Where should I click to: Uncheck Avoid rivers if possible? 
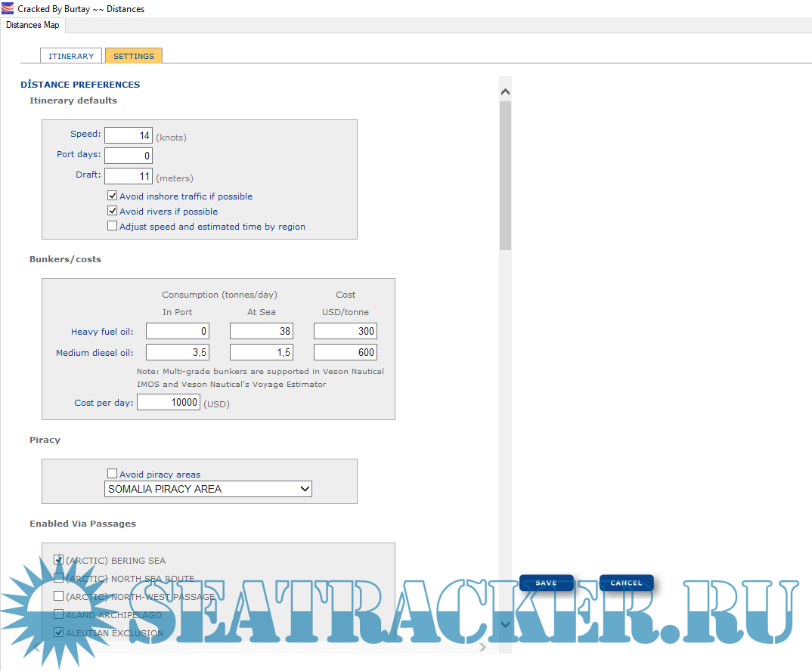tap(113, 211)
